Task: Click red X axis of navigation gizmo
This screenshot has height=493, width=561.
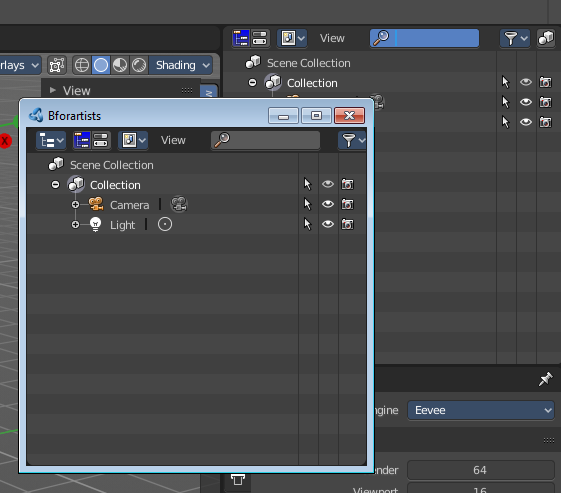Action: pos(5,141)
